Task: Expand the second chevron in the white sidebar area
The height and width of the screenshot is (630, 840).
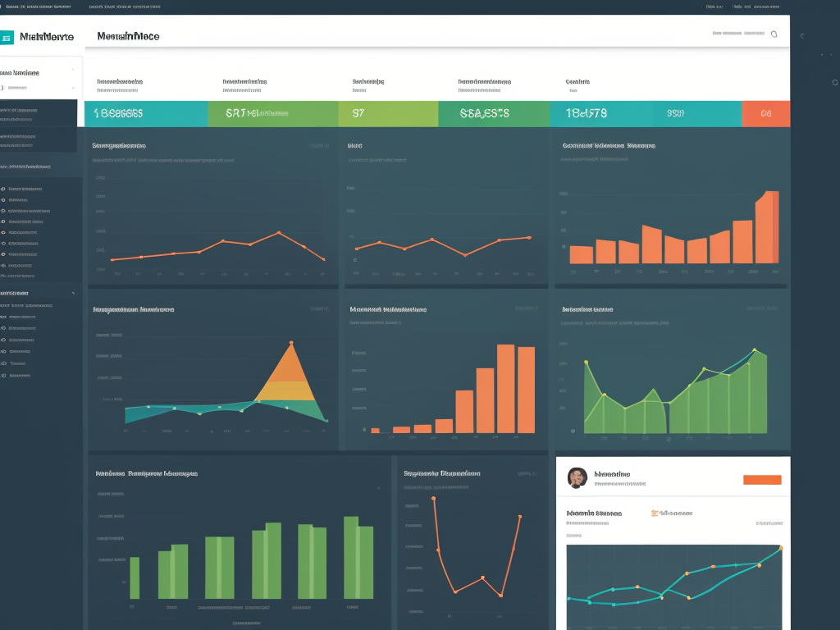Action: coord(73,87)
